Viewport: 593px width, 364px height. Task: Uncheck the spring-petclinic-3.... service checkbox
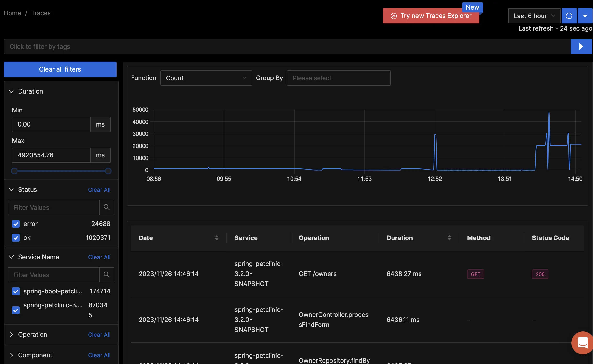click(16, 310)
